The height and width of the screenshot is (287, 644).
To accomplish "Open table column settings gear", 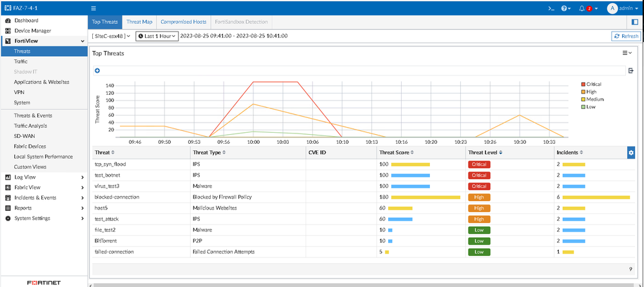I will [631, 152].
